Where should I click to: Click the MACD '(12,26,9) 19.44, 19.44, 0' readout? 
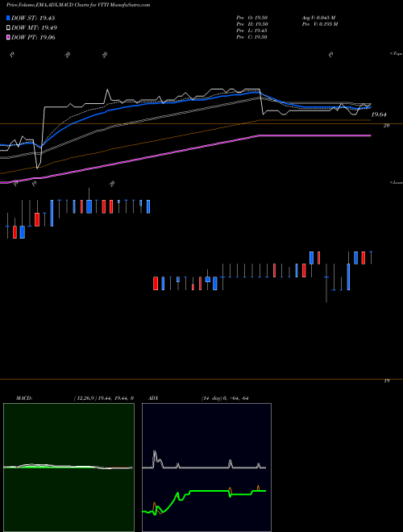[103, 398]
